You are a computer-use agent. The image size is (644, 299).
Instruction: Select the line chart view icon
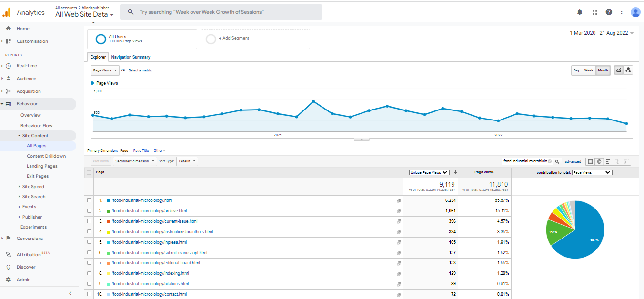tap(619, 70)
